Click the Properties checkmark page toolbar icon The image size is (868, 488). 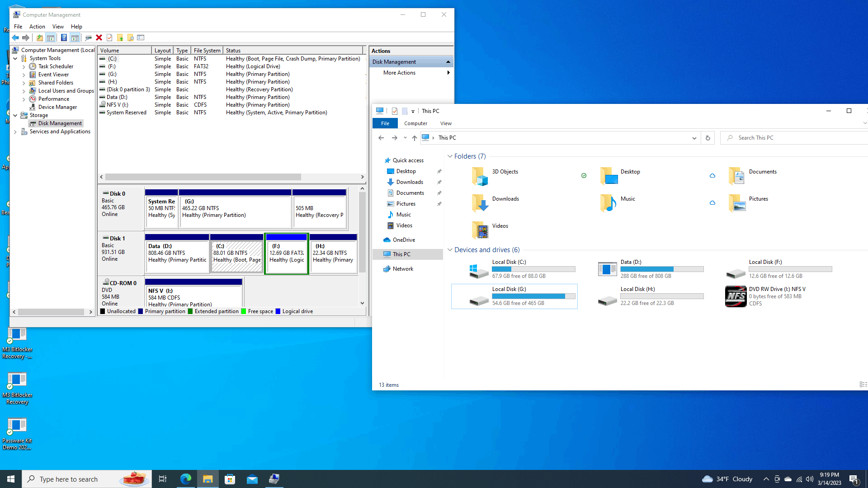pos(109,38)
